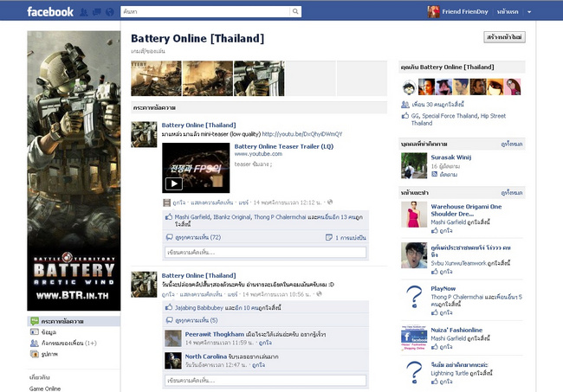This screenshot has height=392, width=563.
Task: Play the Battery Online teaser video
Action: click(x=173, y=183)
